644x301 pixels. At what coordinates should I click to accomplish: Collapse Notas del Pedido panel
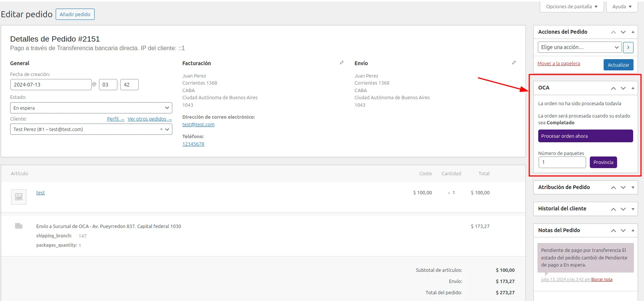633,231
